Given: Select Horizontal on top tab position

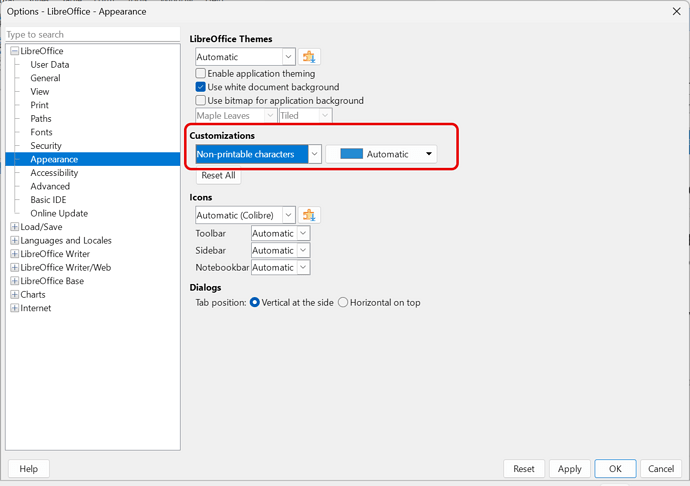Looking at the screenshot, I should [x=343, y=303].
